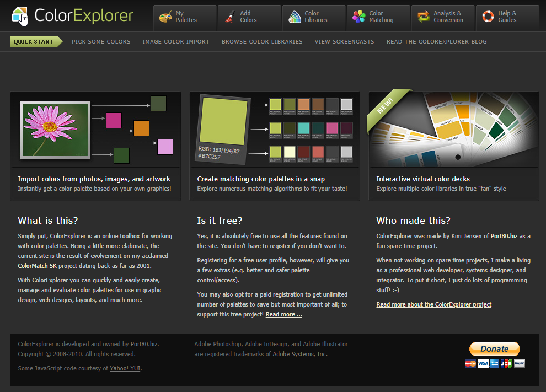
Task: Visit the Adobe Systems, Inc. link
Action: click(300, 354)
